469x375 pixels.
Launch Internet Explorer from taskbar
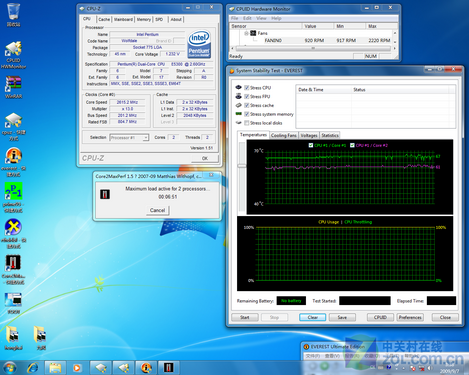coord(32,368)
